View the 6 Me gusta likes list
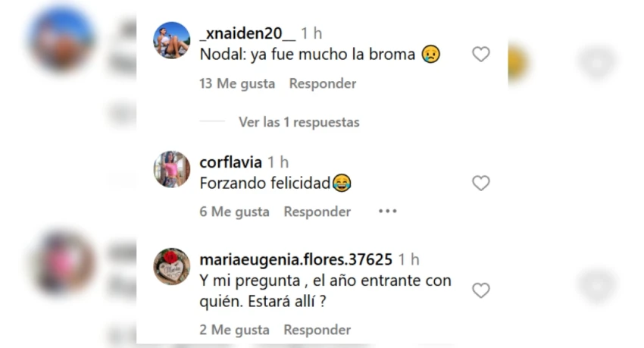The height and width of the screenshot is (348, 644). coord(234,212)
